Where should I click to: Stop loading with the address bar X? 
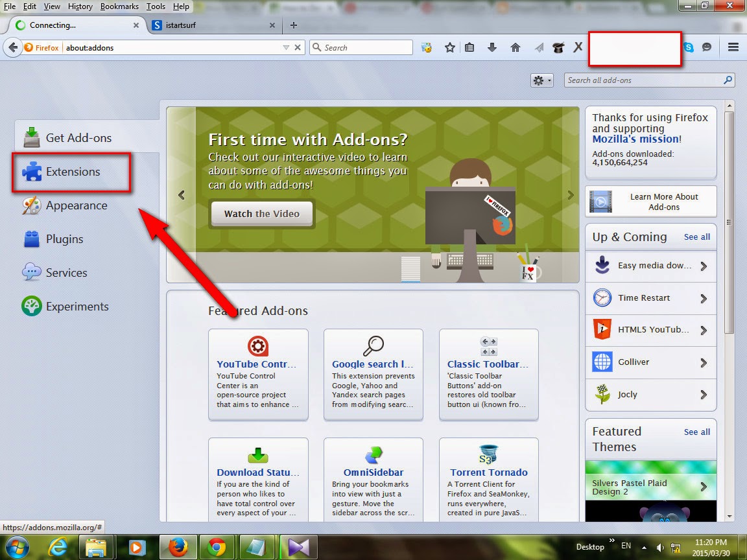tap(297, 47)
